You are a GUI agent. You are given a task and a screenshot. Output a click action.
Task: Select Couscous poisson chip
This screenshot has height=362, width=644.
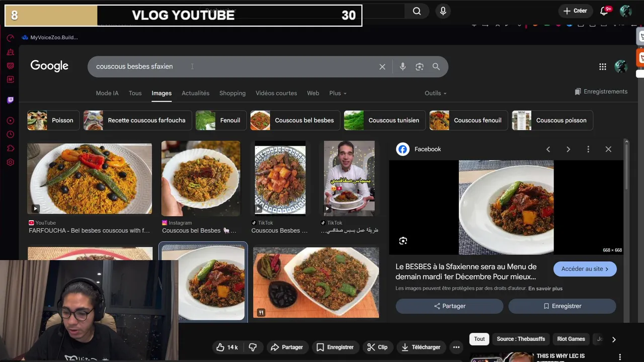pos(552,120)
